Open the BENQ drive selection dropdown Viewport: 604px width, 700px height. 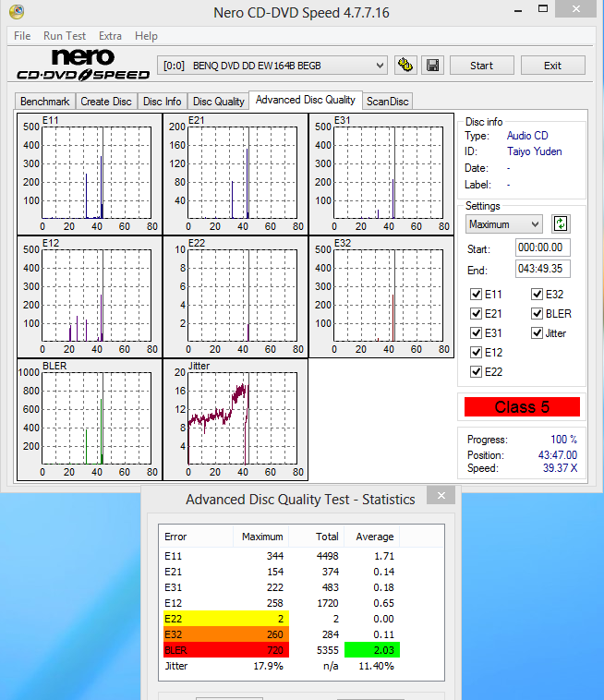click(x=272, y=66)
